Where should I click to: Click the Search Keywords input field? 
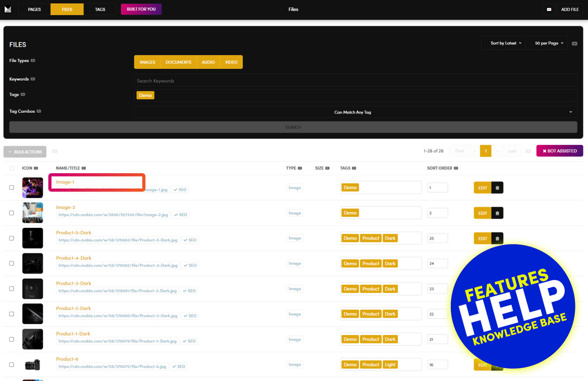pyautogui.click(x=355, y=81)
